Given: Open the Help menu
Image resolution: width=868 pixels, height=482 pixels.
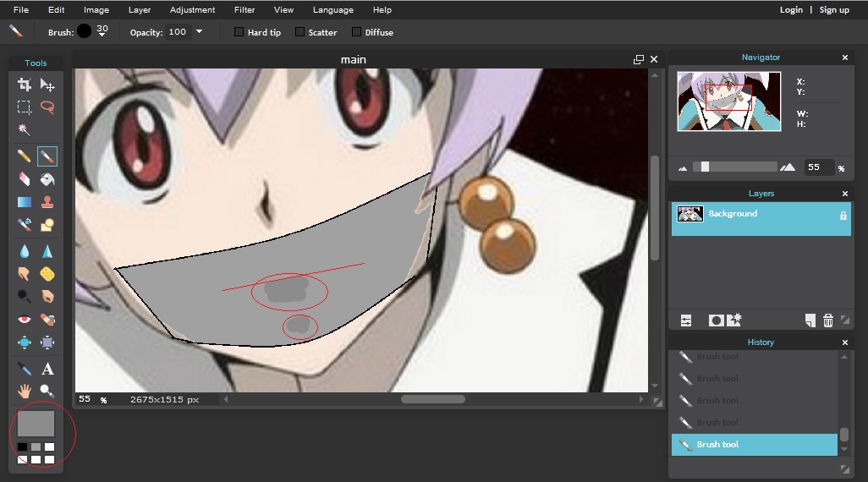Looking at the screenshot, I should pyautogui.click(x=382, y=9).
